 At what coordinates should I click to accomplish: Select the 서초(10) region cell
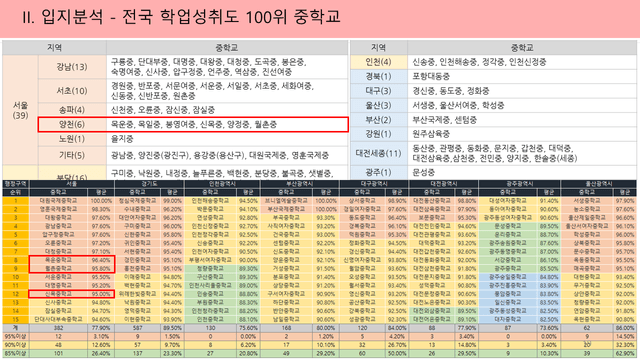point(72,91)
